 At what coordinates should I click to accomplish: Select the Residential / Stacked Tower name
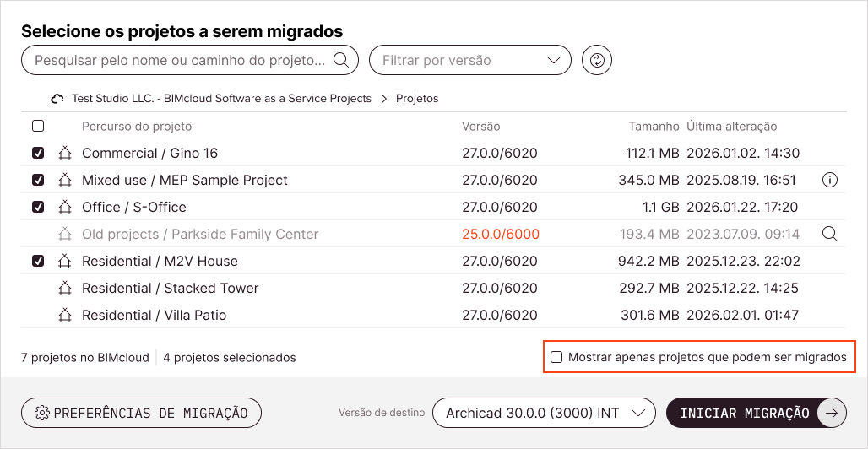(x=171, y=289)
